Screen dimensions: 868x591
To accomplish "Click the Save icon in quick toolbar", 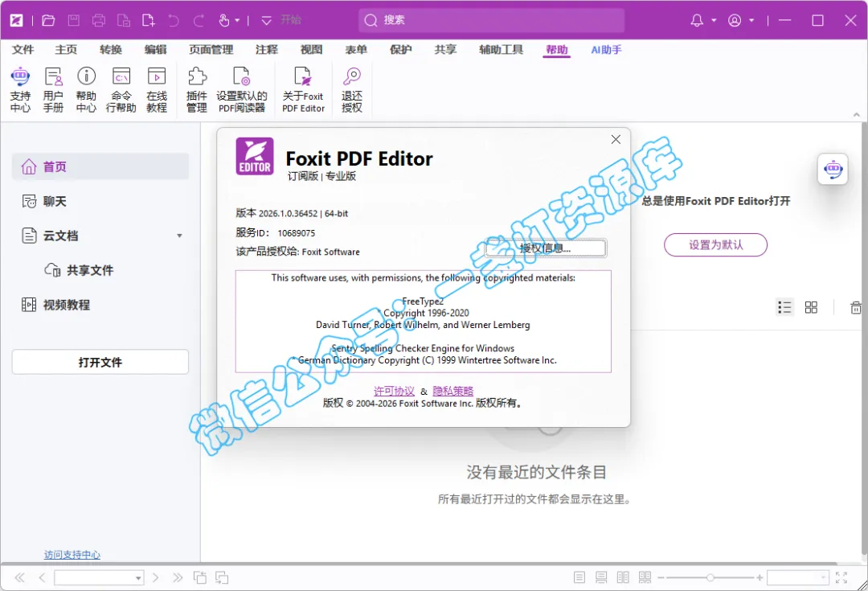I will 74,20.
